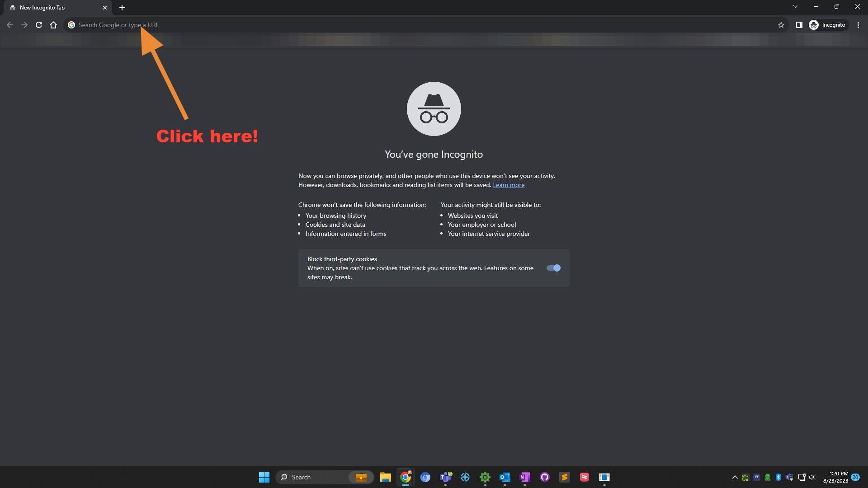Click the Chrome taskbar icon
This screenshot has height=488, width=868.
406,477
